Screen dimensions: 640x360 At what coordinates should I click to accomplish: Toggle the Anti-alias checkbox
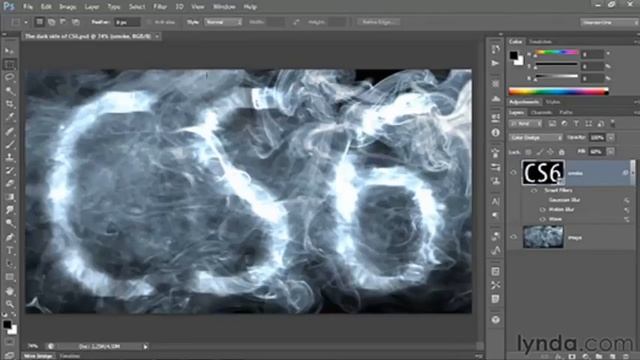point(149,22)
